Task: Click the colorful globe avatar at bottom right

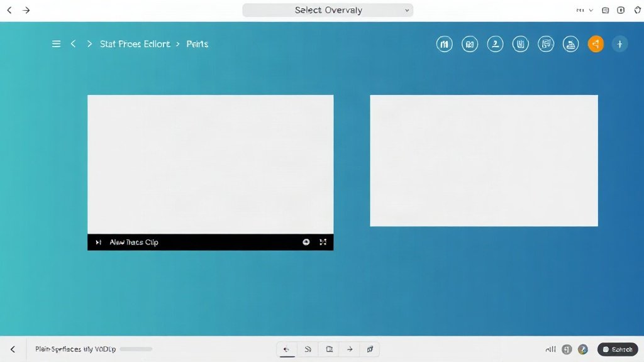Action: (583, 349)
